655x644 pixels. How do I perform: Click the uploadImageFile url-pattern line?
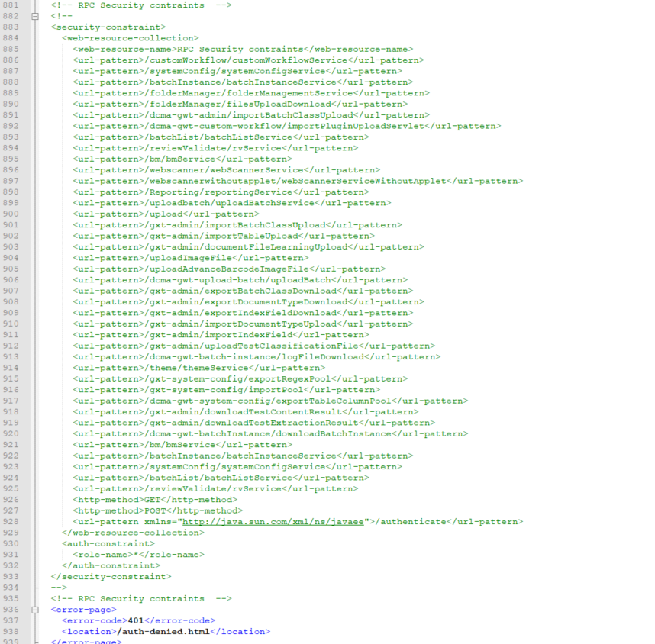click(x=191, y=258)
